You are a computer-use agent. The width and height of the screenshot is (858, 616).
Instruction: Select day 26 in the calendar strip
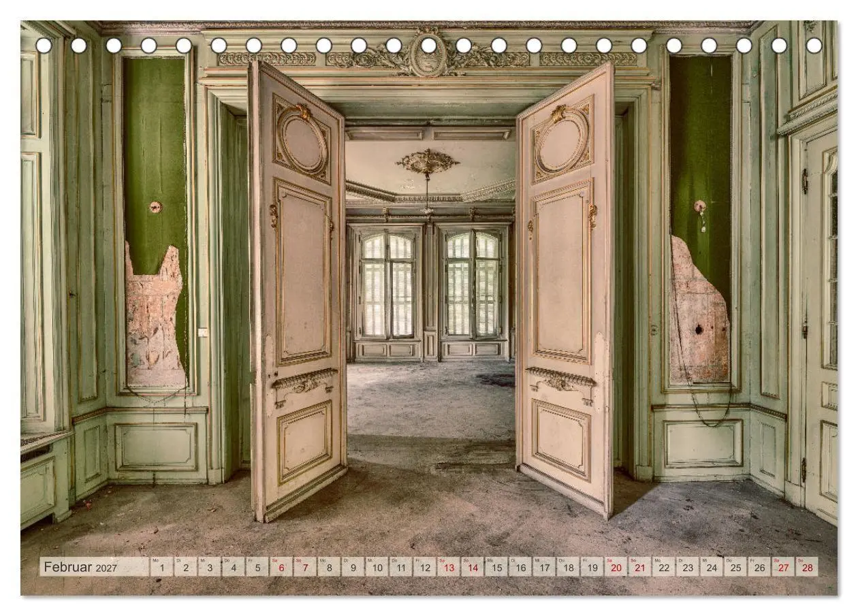pyautogui.click(x=759, y=567)
